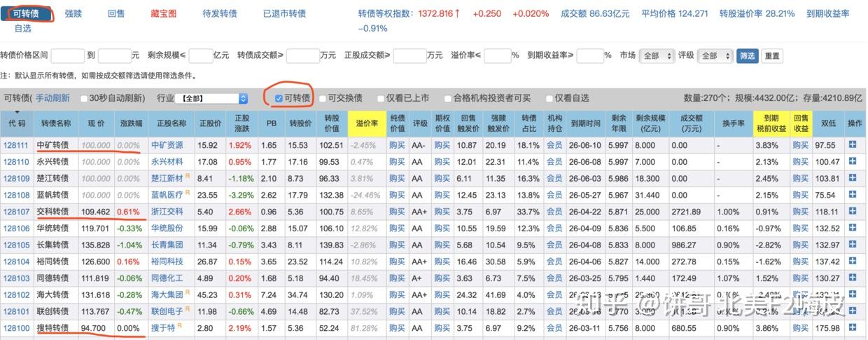Open 浙江交科 stock link
The height and width of the screenshot is (340, 868).
[167, 211]
